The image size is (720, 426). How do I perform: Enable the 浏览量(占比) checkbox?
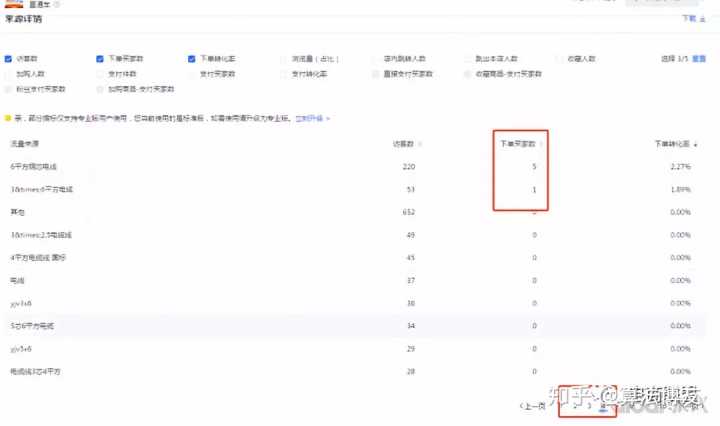pyautogui.click(x=284, y=59)
